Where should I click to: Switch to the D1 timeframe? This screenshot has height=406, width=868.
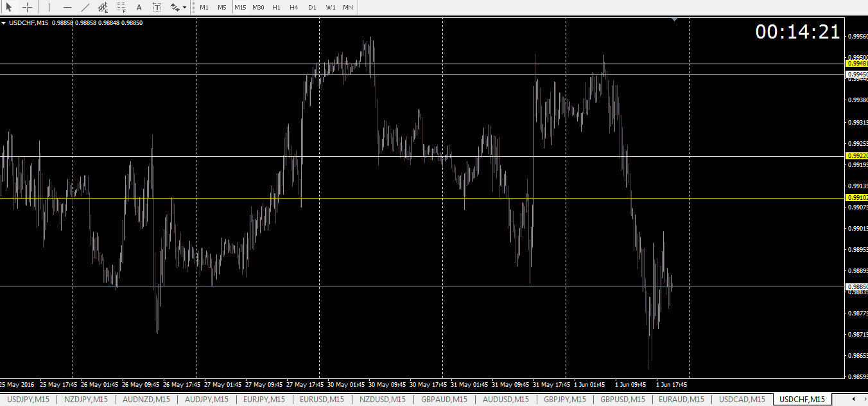click(x=312, y=7)
